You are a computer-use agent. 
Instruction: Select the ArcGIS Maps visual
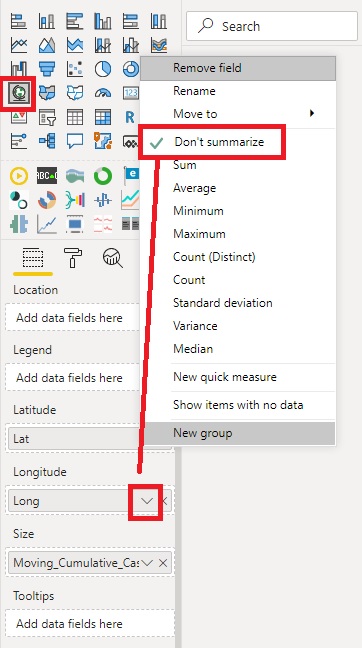[102, 141]
